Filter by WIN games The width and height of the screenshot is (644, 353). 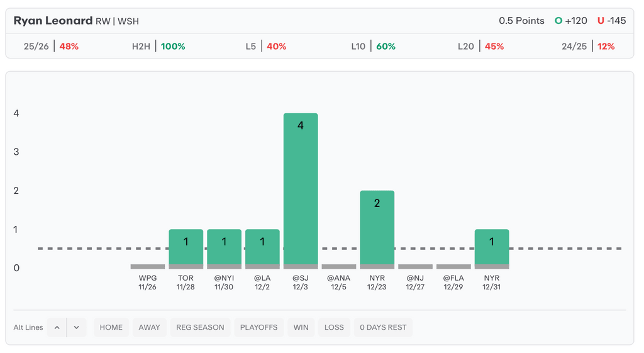[x=301, y=327]
